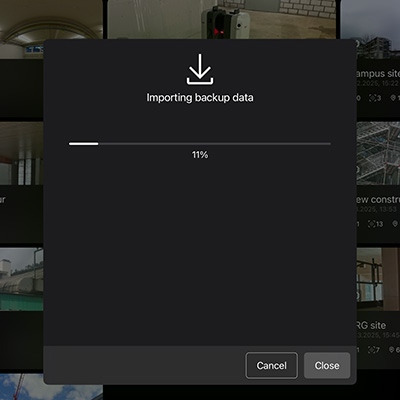This screenshot has width=400, height=400.
Task: Click the scan count icon showing 3
Action: [372, 98]
